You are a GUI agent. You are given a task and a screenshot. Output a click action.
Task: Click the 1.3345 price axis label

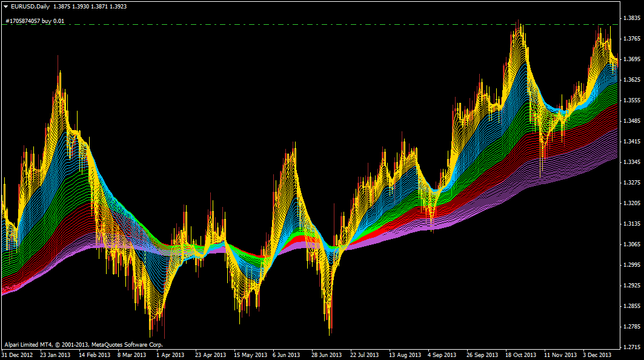(x=632, y=162)
